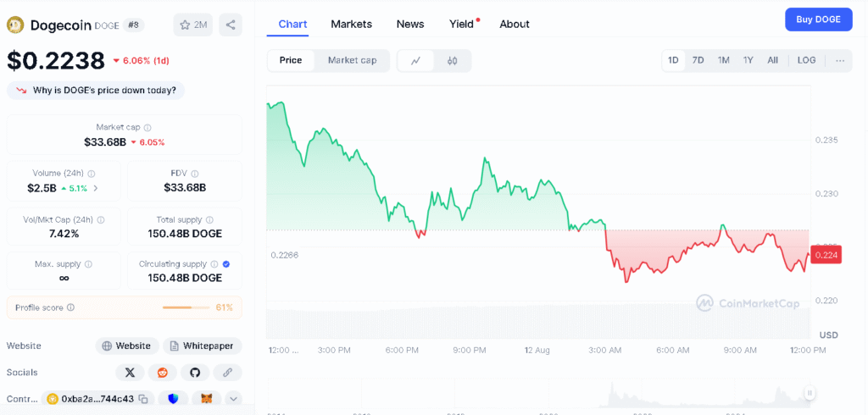Expand Volume (24h) details arrow
Image resolution: width=868 pixels, height=415 pixels.
[96, 188]
